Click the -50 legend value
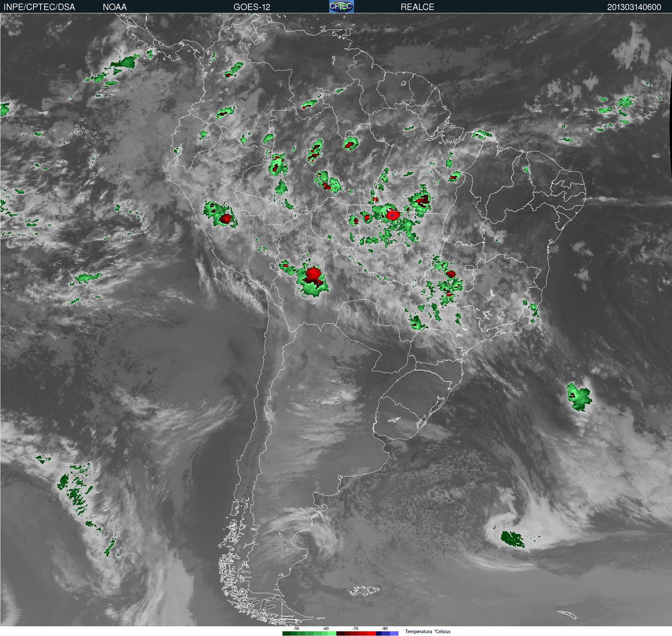This screenshot has height=636, width=672. 296,629
